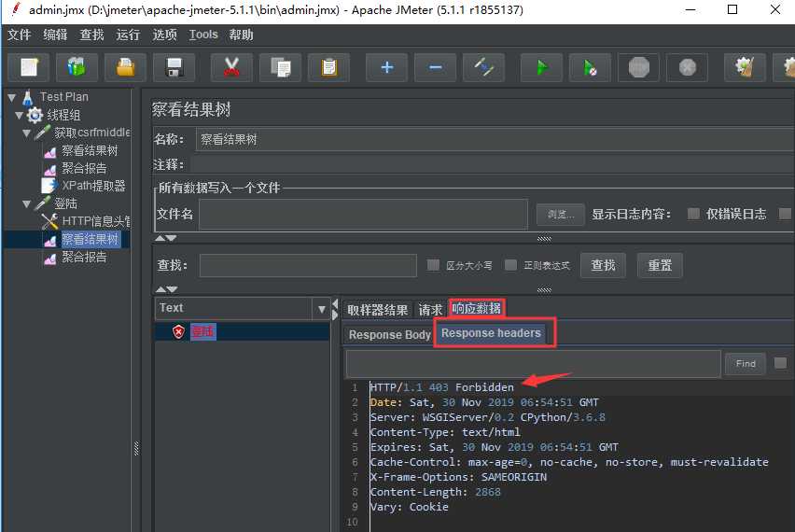Switch to 取样器结果 tab
The width and height of the screenshot is (795, 532).
[378, 309]
